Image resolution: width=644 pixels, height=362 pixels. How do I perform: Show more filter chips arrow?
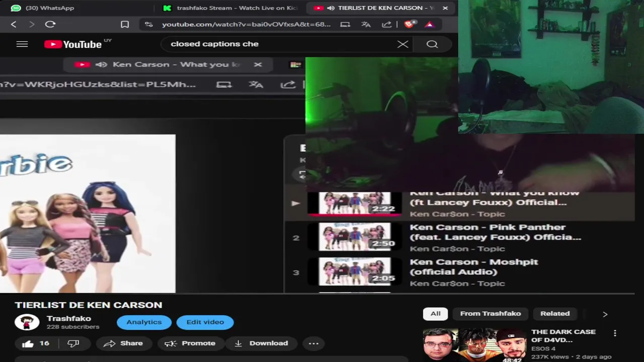[605, 314]
